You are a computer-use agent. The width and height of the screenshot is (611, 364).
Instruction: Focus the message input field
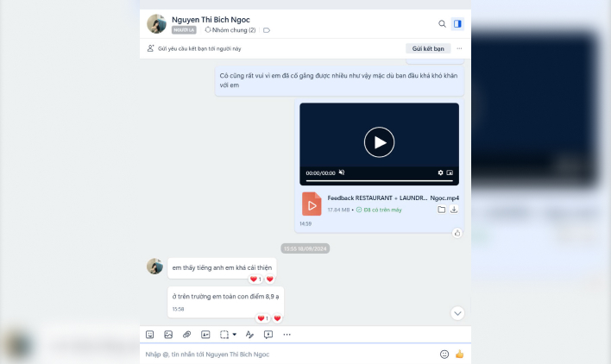290,355
